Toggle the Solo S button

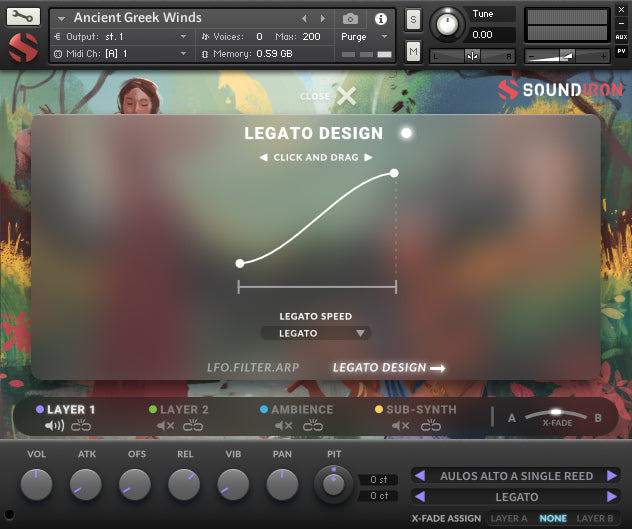click(413, 19)
